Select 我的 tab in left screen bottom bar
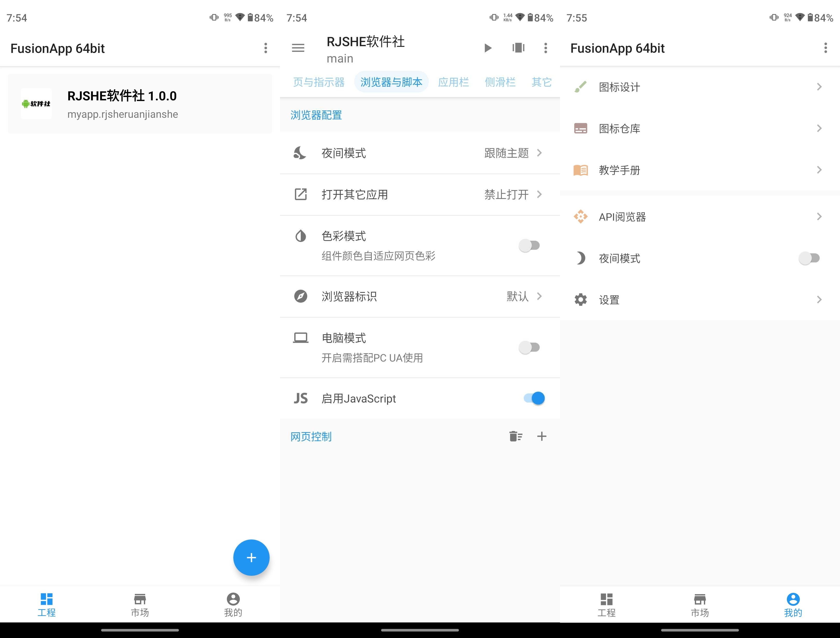The width and height of the screenshot is (840, 638). pyautogui.click(x=233, y=605)
